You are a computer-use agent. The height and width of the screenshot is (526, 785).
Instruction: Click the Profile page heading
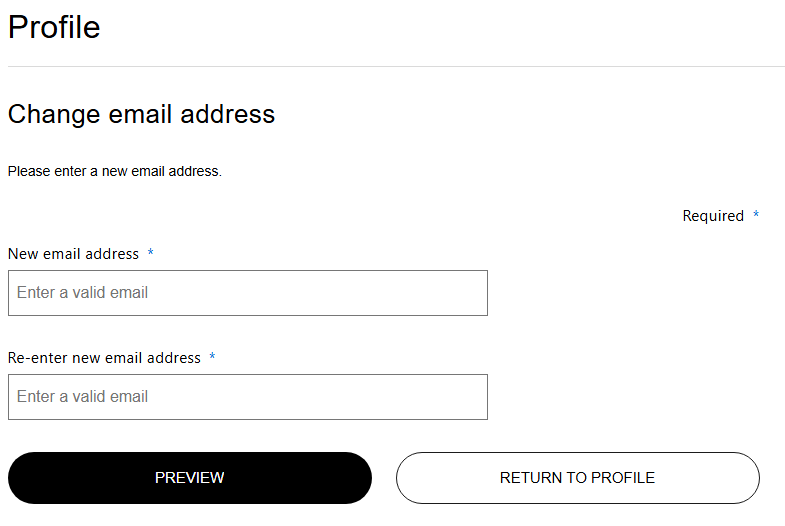[x=54, y=27]
